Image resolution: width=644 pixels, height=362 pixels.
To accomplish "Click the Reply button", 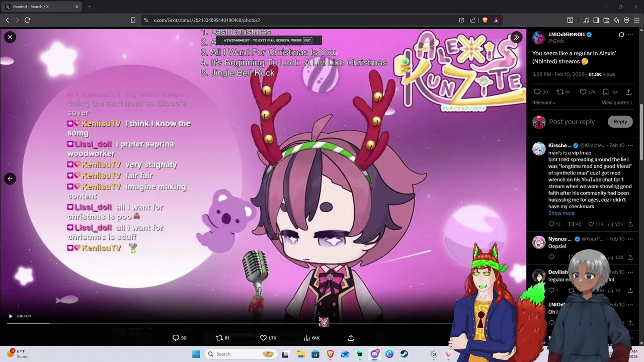I will [620, 122].
